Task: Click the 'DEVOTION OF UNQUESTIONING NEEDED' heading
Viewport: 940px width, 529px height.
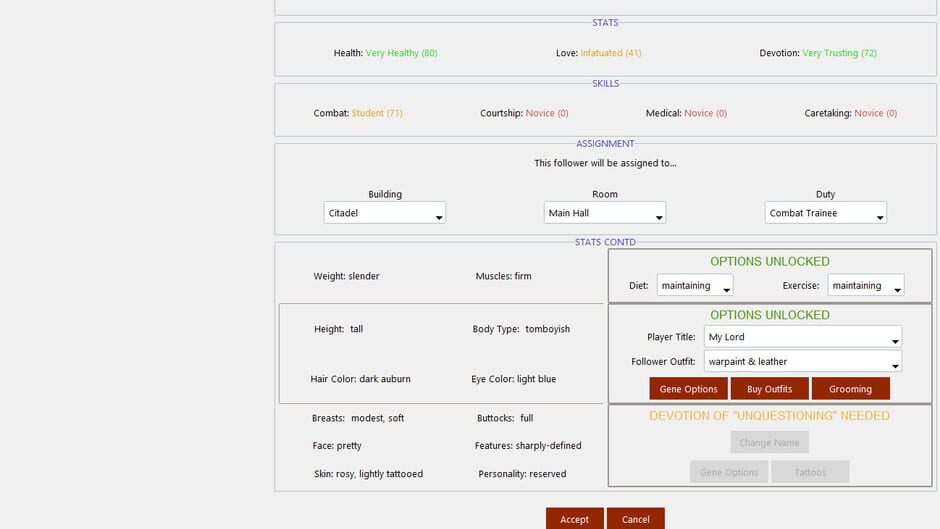Action: click(769, 416)
